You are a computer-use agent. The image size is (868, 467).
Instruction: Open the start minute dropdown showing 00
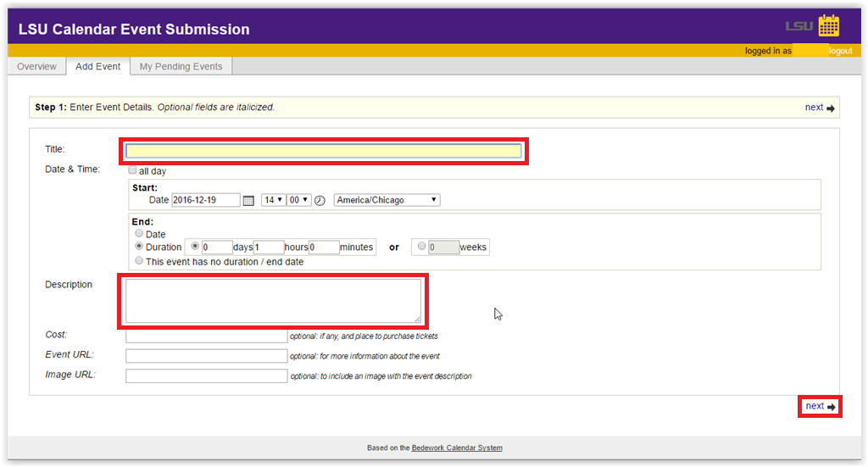click(299, 200)
